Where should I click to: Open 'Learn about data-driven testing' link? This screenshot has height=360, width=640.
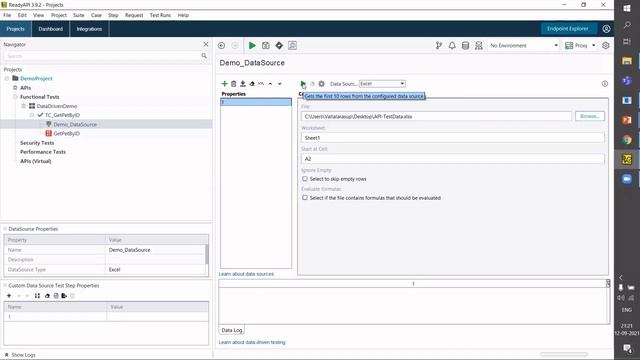(252, 342)
